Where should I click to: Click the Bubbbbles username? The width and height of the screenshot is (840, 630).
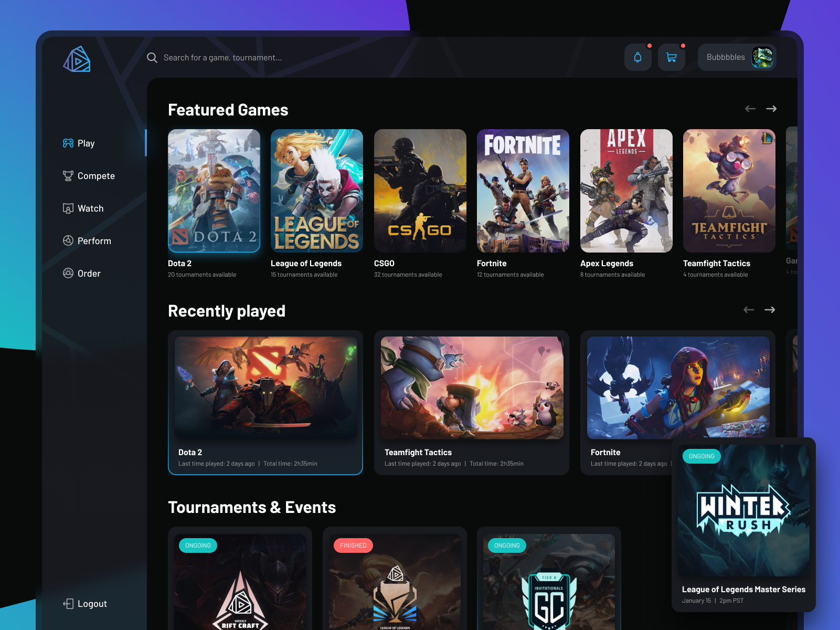[x=726, y=57]
